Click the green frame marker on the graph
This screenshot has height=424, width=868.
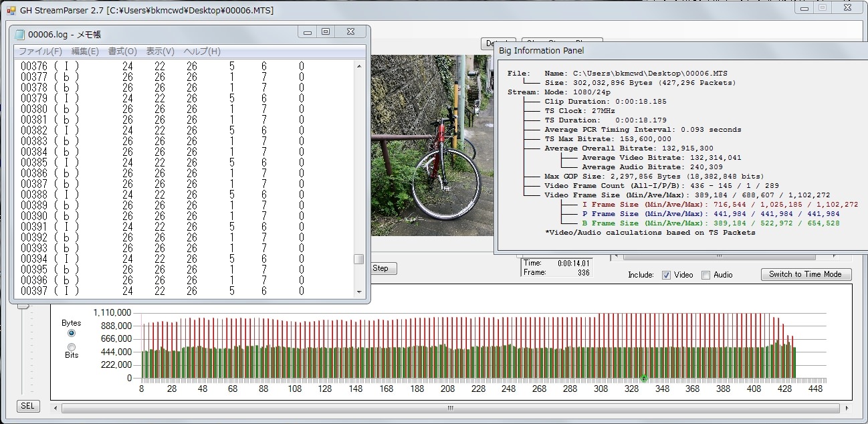point(644,379)
